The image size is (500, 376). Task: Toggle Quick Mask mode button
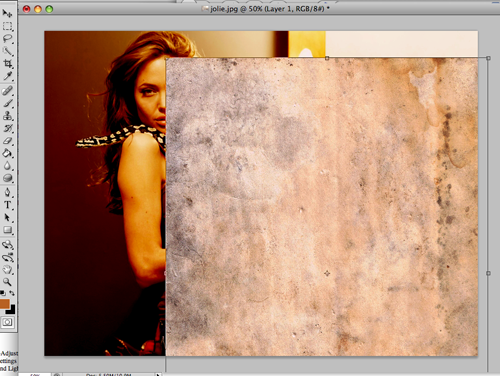[x=7, y=322]
